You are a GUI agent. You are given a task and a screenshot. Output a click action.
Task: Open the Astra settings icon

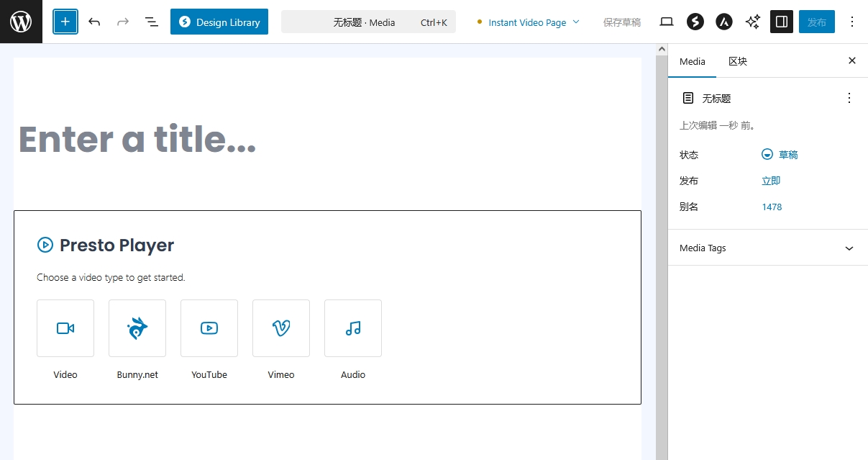(x=724, y=22)
